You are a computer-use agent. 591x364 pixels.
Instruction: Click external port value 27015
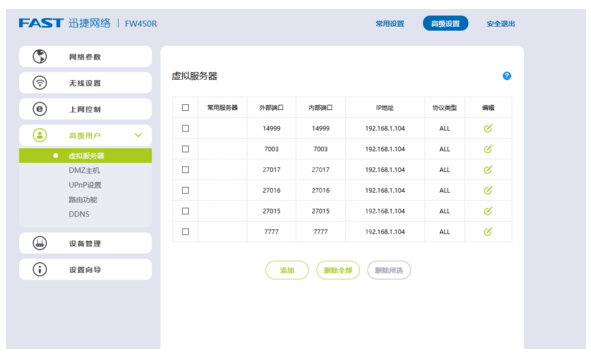pyautogui.click(x=271, y=211)
